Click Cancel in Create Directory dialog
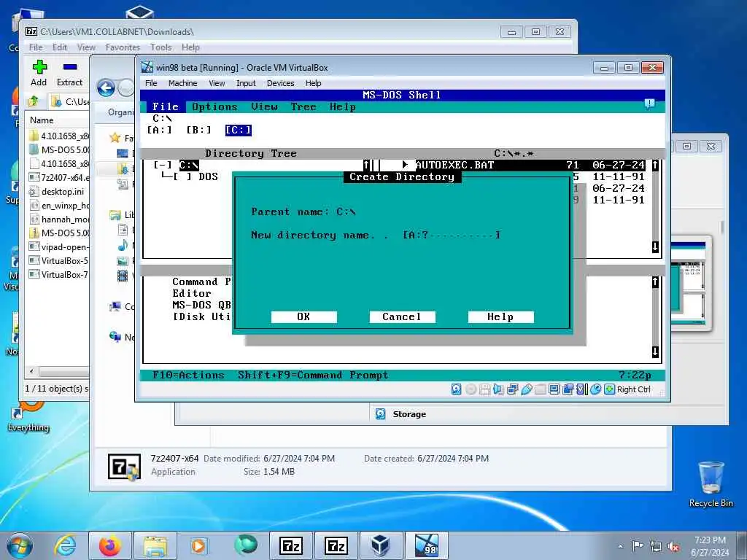747x560 pixels. [x=402, y=317]
